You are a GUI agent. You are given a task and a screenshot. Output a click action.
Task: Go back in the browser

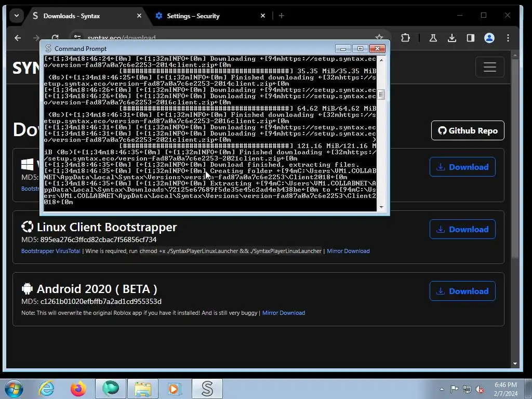pyautogui.click(x=18, y=38)
